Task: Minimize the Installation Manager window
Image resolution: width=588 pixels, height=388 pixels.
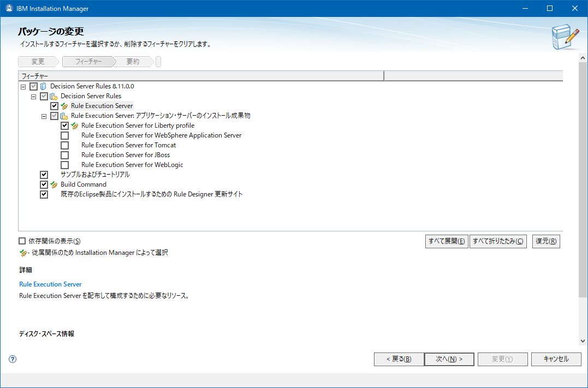Action: [x=525, y=8]
